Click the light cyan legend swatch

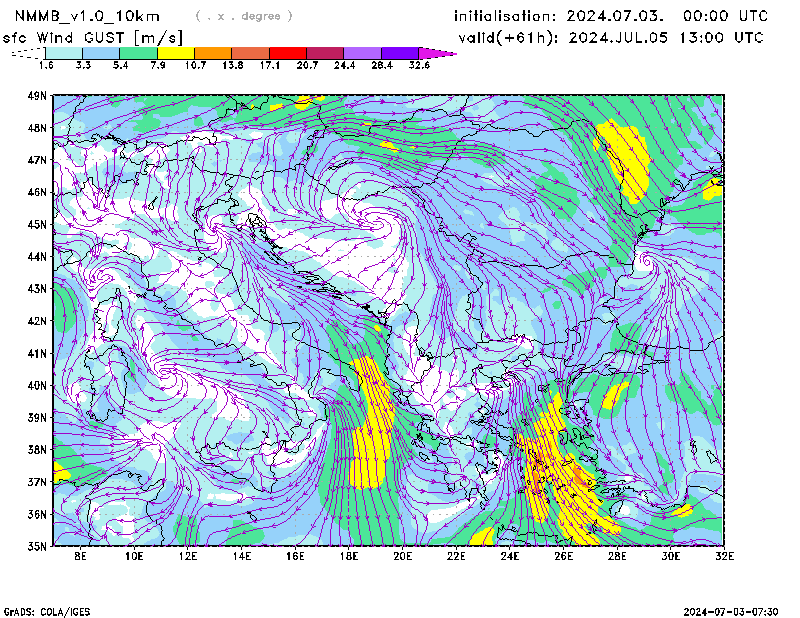64,53
